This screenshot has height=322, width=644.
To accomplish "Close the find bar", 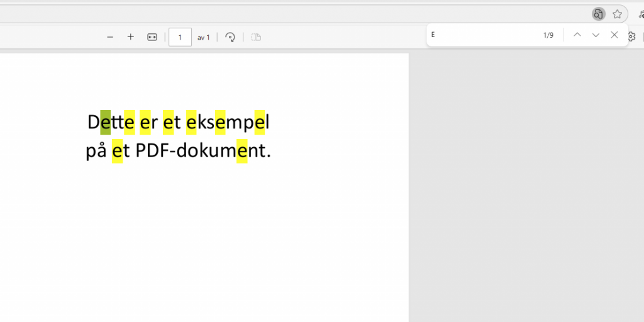I will (x=614, y=35).
